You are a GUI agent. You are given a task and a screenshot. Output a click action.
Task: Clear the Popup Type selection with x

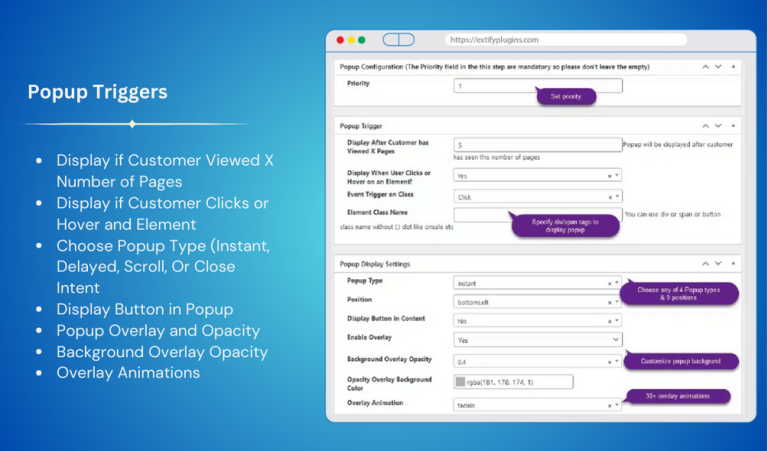tap(610, 283)
